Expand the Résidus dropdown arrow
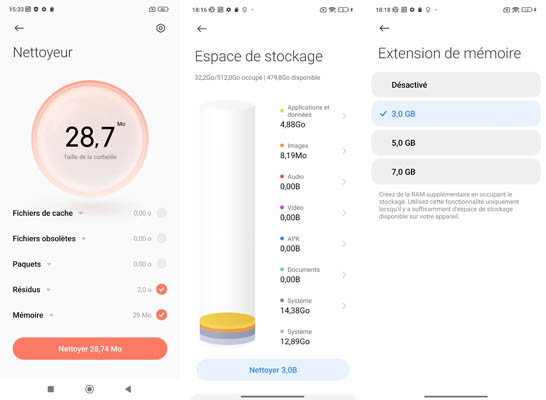546x400 pixels. click(x=49, y=290)
